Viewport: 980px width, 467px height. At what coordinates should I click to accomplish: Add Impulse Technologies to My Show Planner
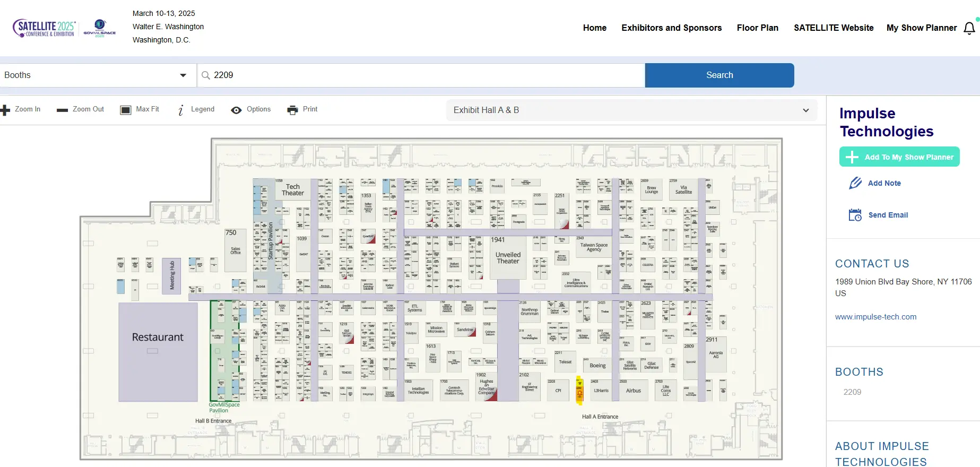point(899,157)
